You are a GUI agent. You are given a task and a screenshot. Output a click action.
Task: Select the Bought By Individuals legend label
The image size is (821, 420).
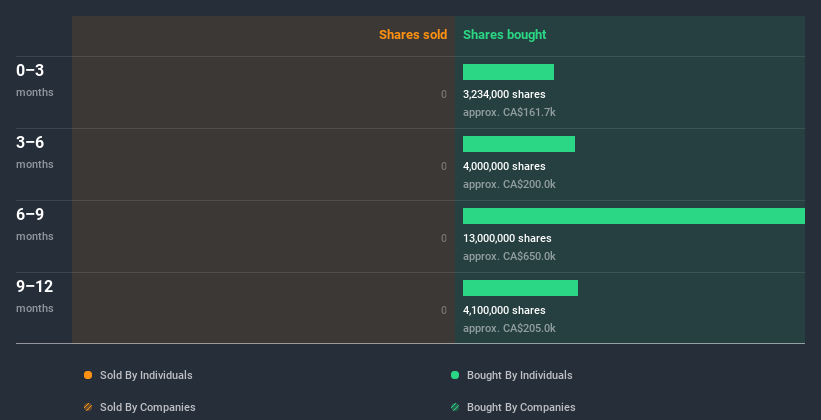click(519, 375)
